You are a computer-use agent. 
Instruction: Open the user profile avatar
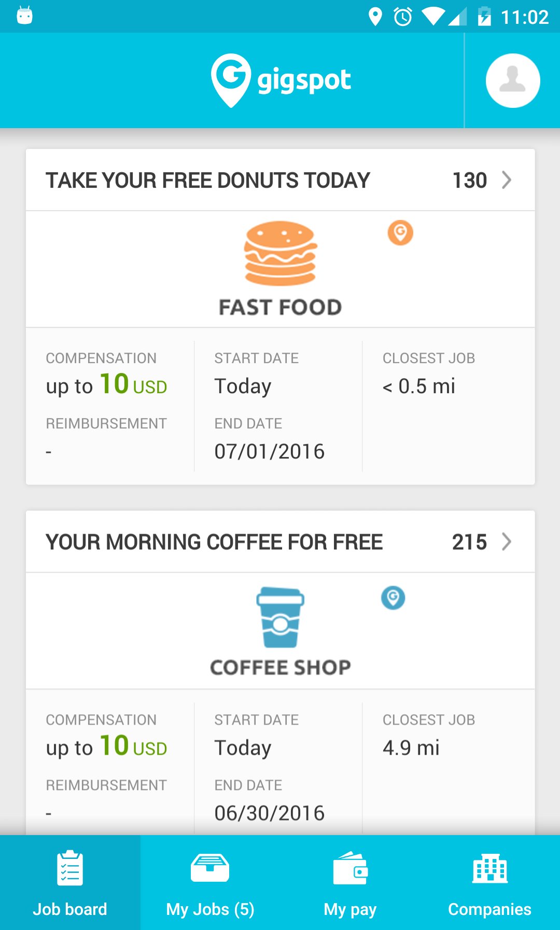tap(512, 80)
